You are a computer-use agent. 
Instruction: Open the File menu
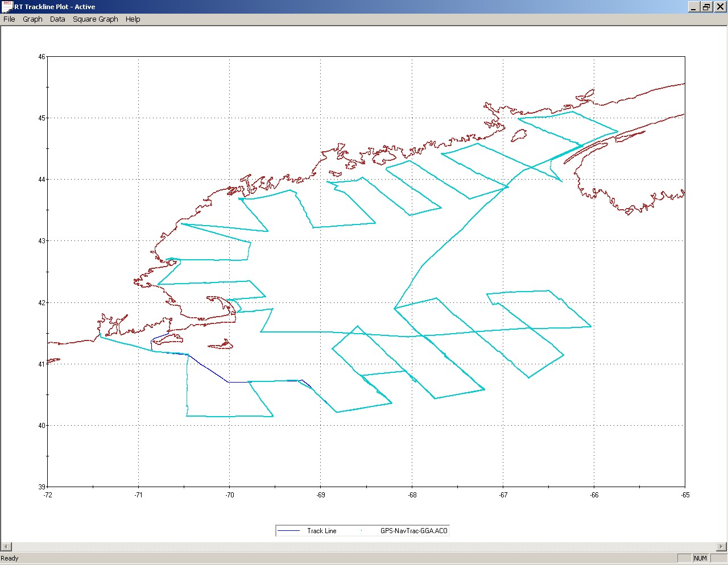pyautogui.click(x=9, y=19)
